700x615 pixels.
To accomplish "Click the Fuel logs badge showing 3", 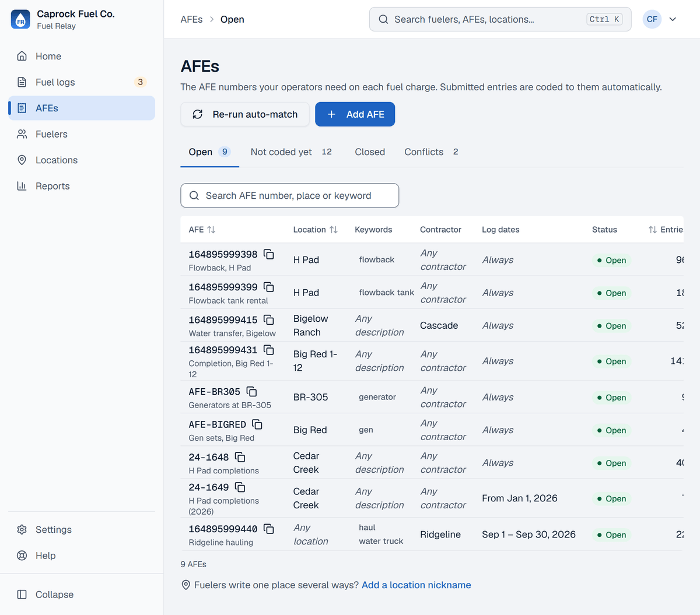I will point(140,82).
